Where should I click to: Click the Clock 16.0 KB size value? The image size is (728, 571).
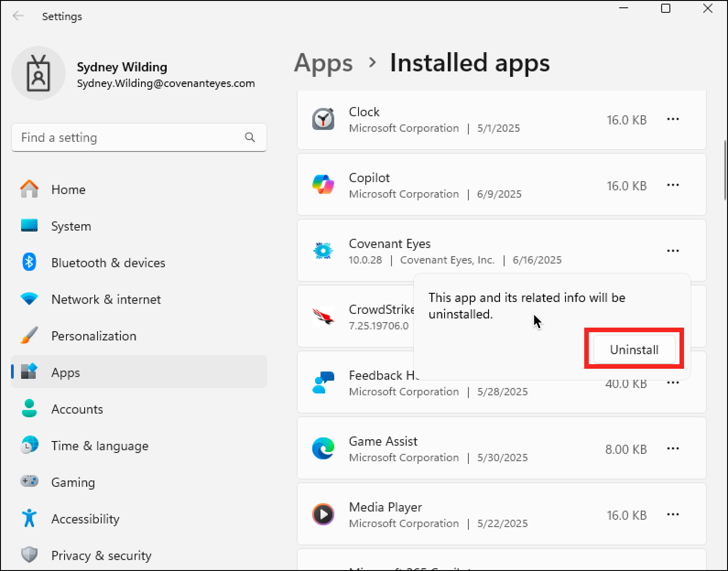[x=626, y=120]
